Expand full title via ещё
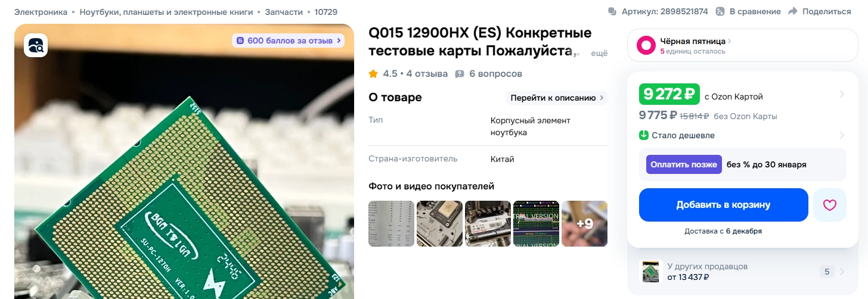 tap(599, 53)
